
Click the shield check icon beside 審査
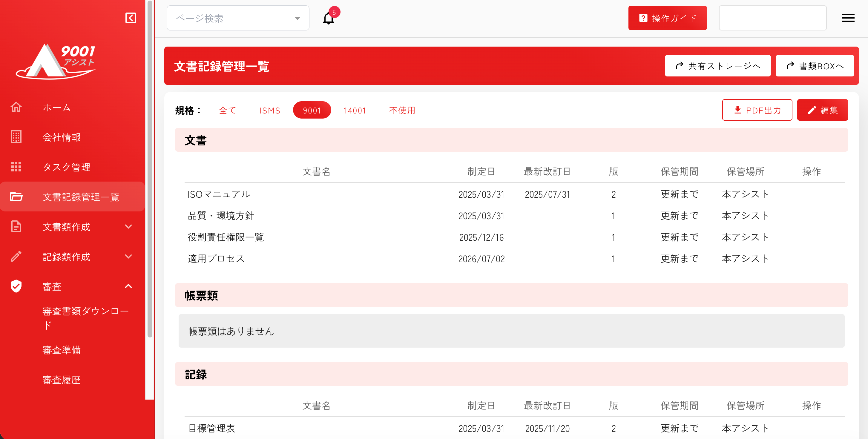(16, 286)
